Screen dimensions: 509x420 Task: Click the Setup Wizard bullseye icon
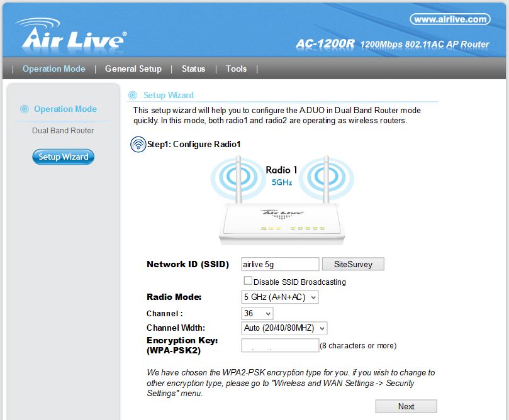point(133,95)
